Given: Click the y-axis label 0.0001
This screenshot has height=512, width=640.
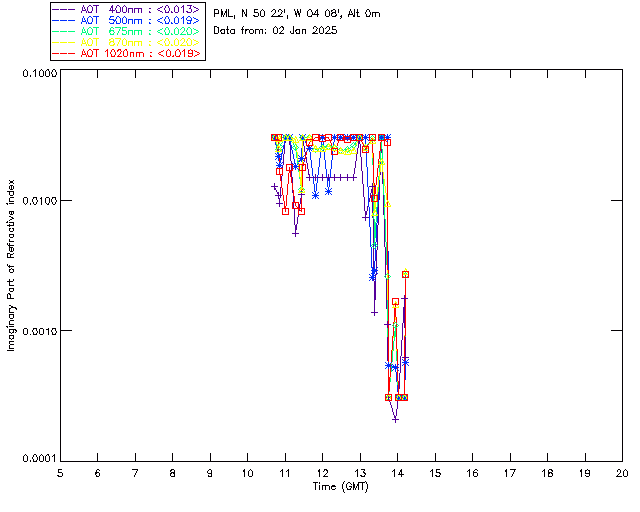Looking at the screenshot, I should pyautogui.click(x=39, y=459).
